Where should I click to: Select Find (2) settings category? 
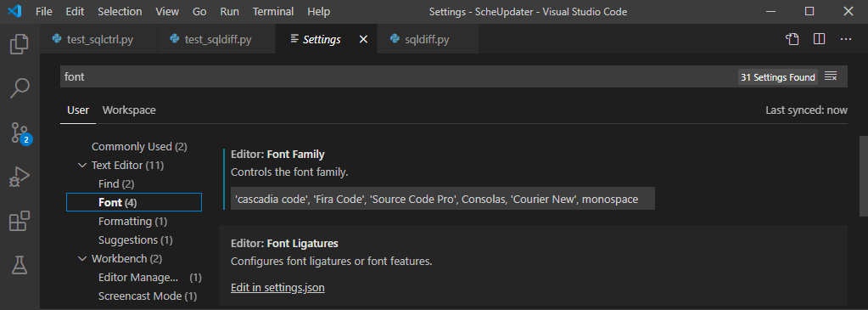click(116, 183)
